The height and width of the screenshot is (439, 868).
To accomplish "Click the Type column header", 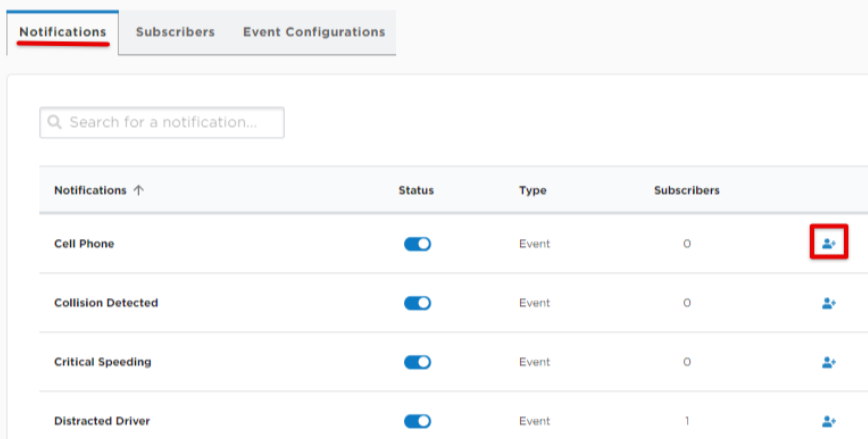I will tap(533, 190).
